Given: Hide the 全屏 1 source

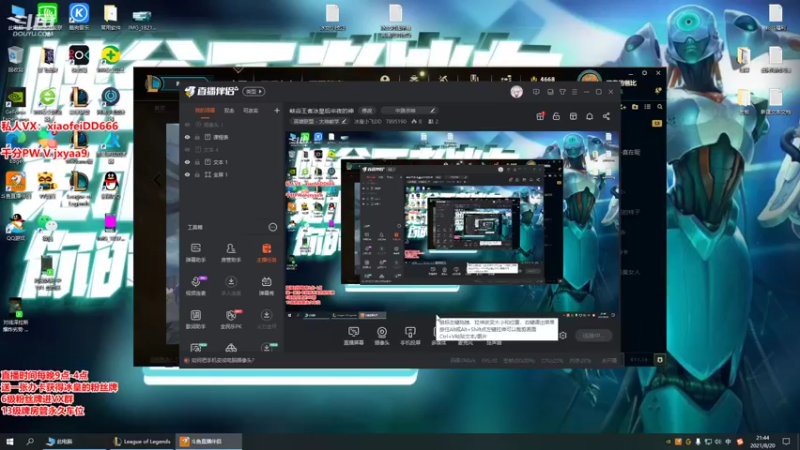Looking at the screenshot, I should [x=187, y=174].
